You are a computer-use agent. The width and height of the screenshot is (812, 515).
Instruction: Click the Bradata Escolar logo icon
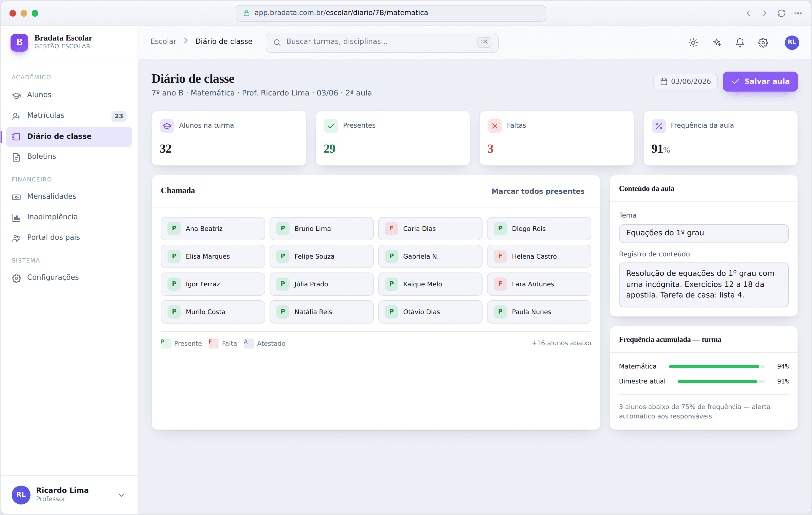click(x=19, y=42)
